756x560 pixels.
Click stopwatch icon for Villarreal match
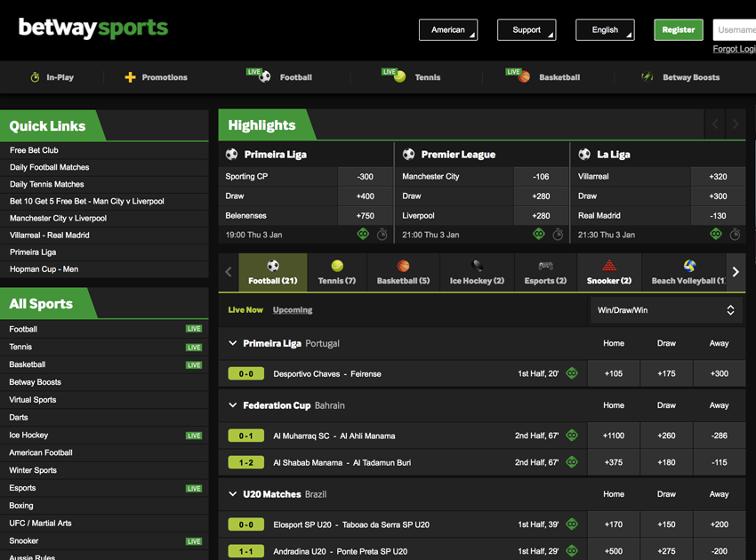pyautogui.click(x=735, y=234)
